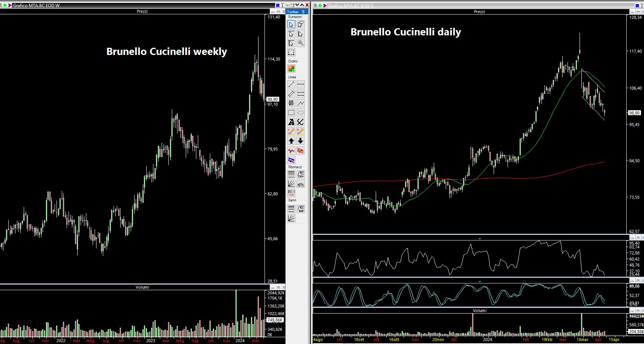Activate the magnifier zoom tool
The width and height of the screenshot is (644, 344).
(x=301, y=43)
